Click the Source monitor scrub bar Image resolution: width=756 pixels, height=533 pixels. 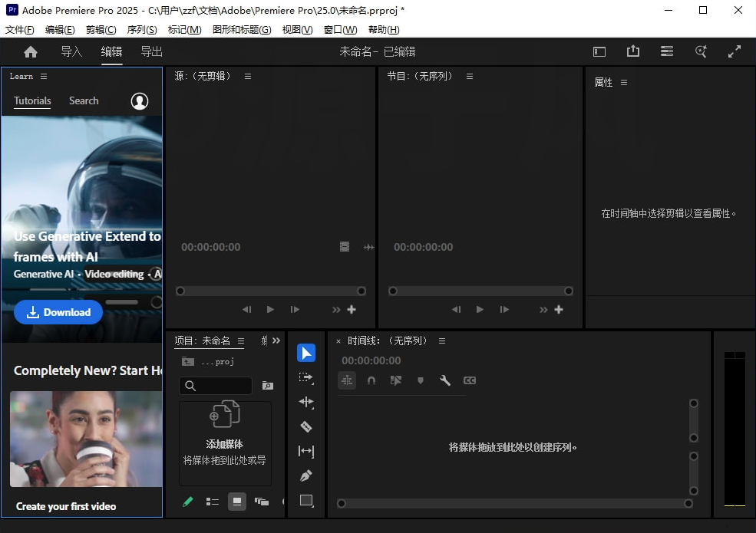click(x=270, y=291)
